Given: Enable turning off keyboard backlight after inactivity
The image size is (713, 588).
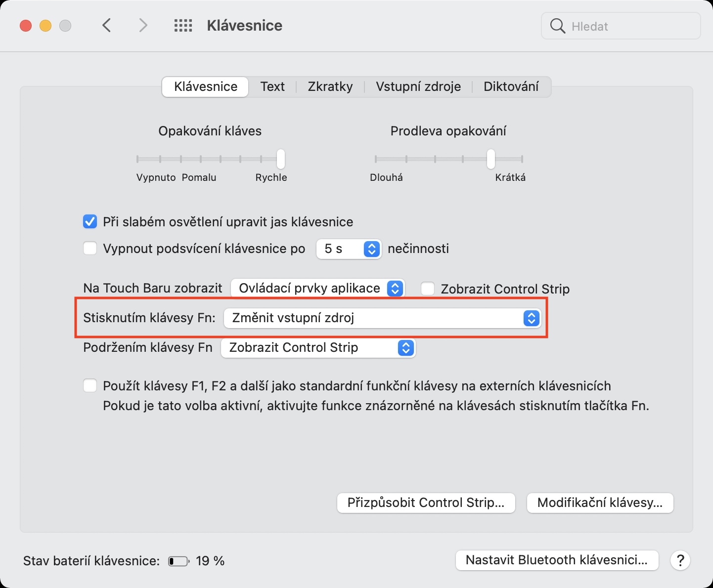Looking at the screenshot, I should pyautogui.click(x=90, y=248).
